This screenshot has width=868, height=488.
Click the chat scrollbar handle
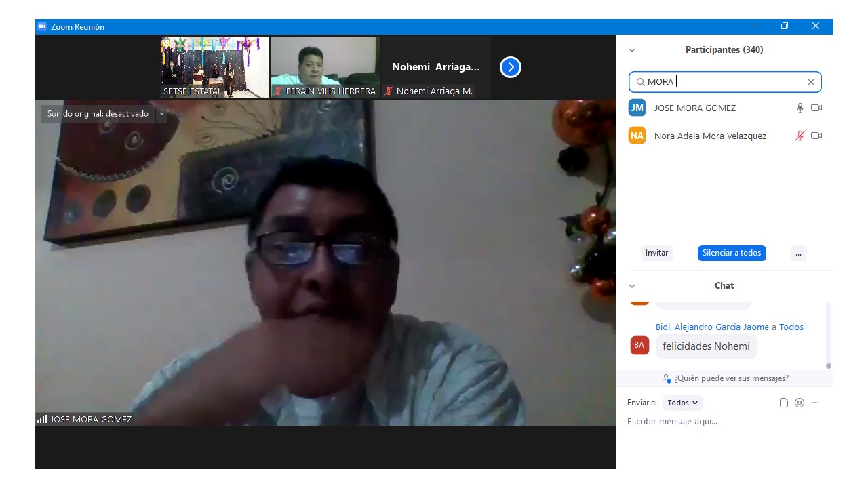[x=828, y=366]
